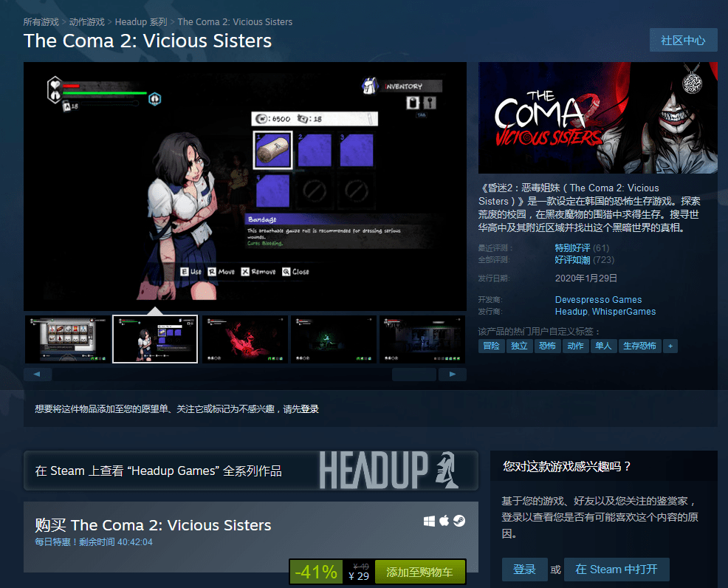
Task: Select the 冒险 tag
Action: [x=491, y=346]
